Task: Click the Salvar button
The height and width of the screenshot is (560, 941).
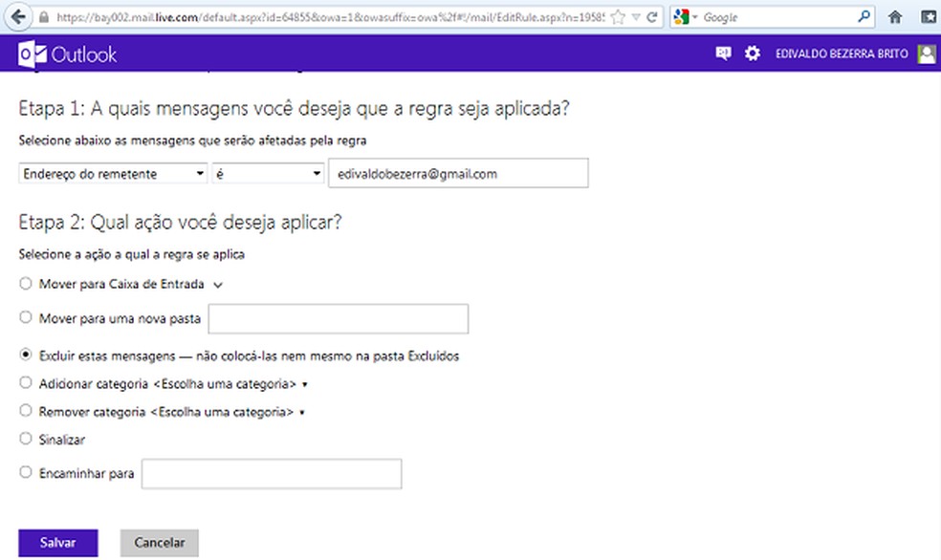Action: click(58, 543)
